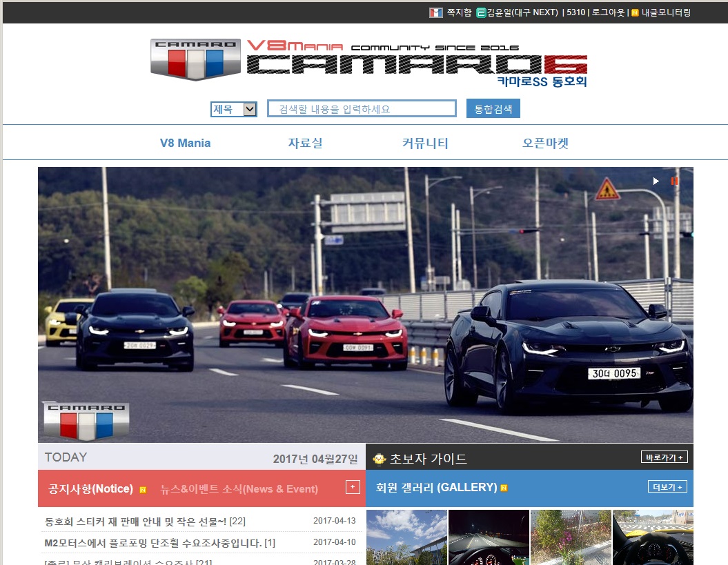This screenshot has height=565, width=728.
Task: Click the 쪽지함 text link
Action: [x=459, y=12]
